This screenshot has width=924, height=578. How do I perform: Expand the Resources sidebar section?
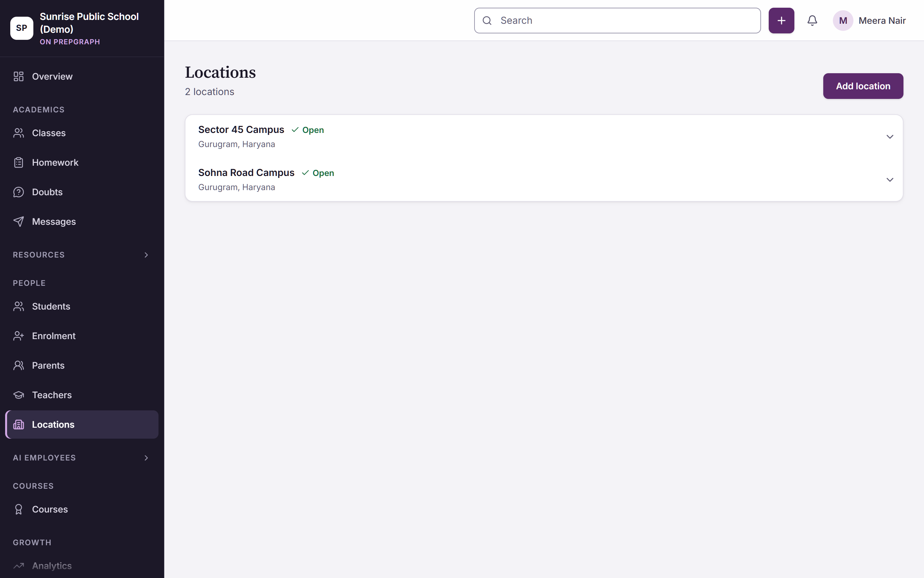(x=82, y=255)
